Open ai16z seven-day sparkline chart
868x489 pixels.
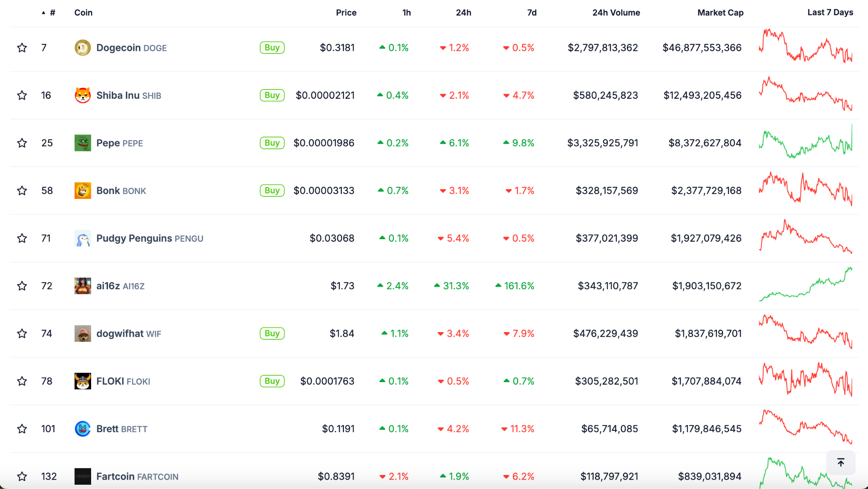(x=805, y=284)
